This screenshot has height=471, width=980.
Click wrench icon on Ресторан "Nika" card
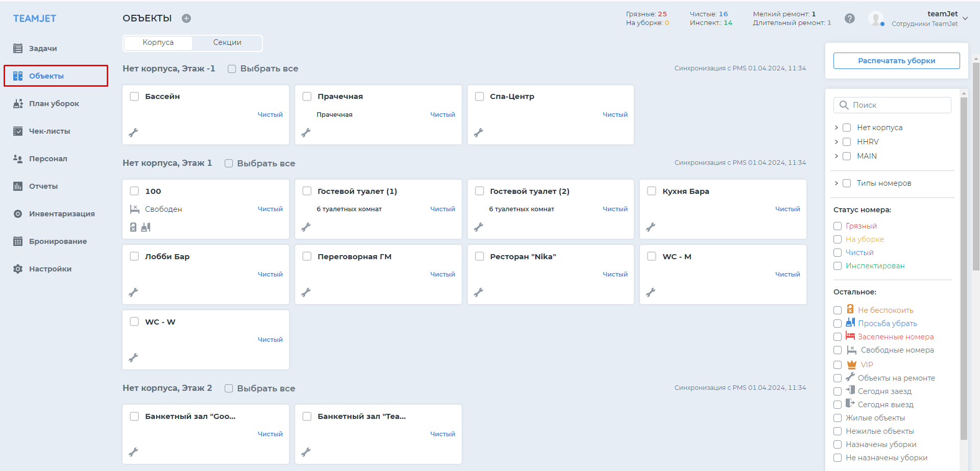(479, 292)
